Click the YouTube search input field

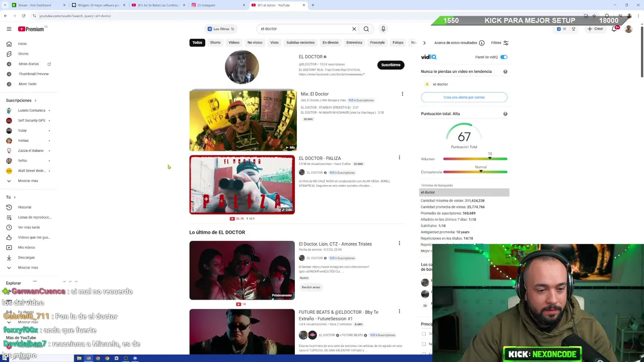[x=303, y=29]
